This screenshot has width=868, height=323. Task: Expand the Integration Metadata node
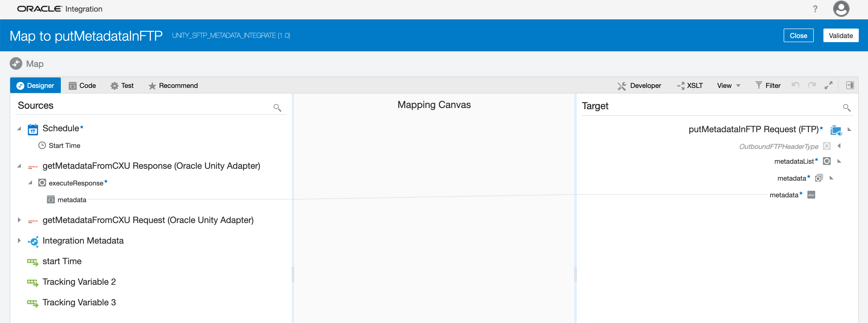click(x=19, y=240)
